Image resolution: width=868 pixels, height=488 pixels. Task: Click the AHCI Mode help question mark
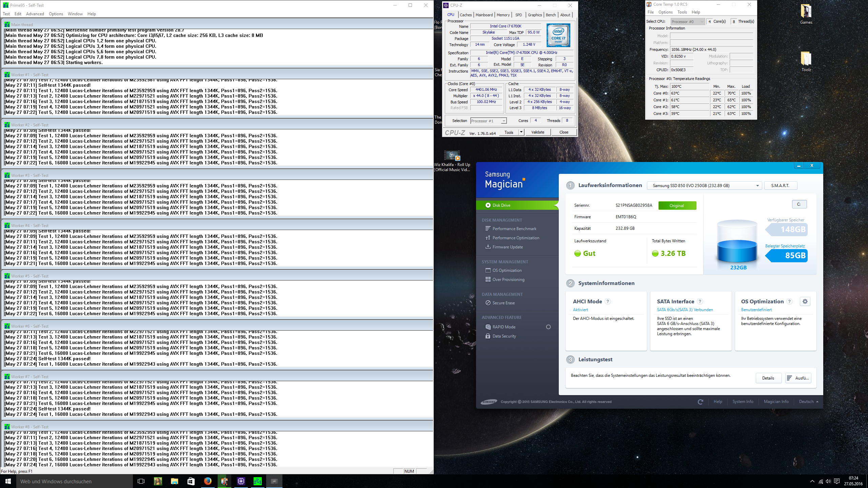[608, 301]
